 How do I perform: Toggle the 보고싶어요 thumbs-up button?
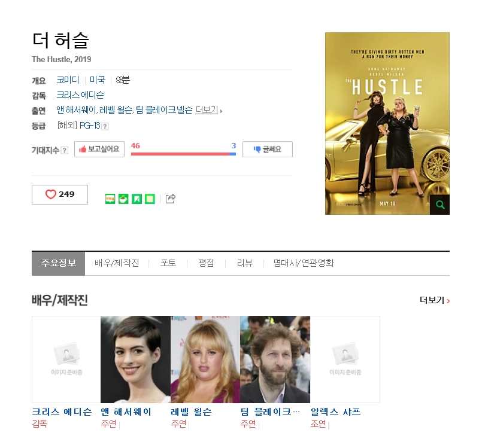[x=99, y=149]
